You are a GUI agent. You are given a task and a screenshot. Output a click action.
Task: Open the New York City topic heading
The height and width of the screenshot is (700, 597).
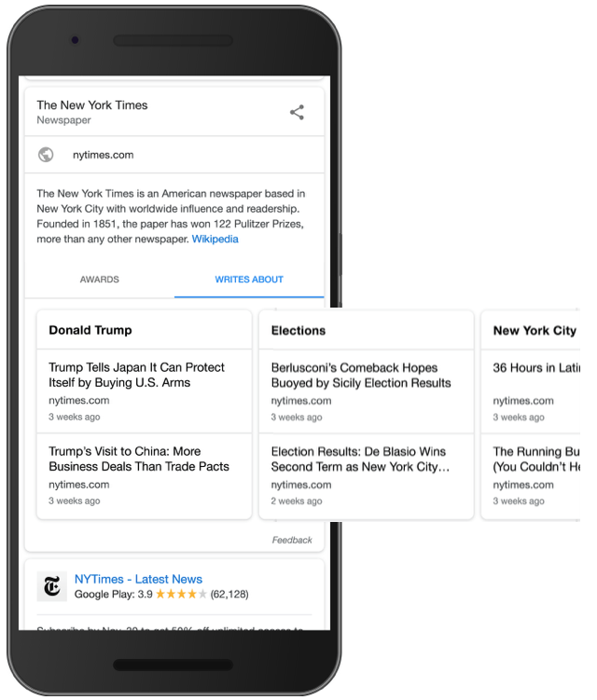coord(535,330)
